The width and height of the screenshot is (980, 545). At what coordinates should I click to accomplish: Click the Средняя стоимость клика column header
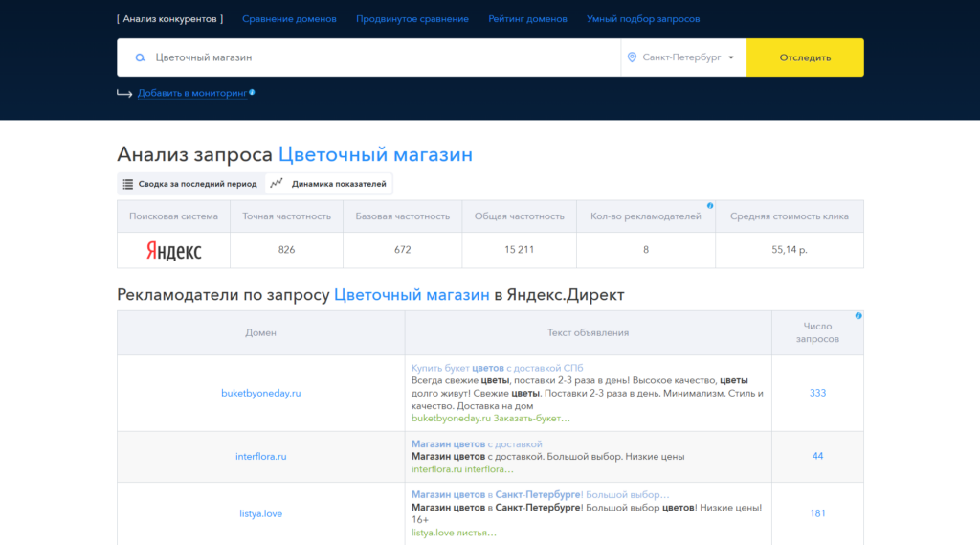[790, 216]
